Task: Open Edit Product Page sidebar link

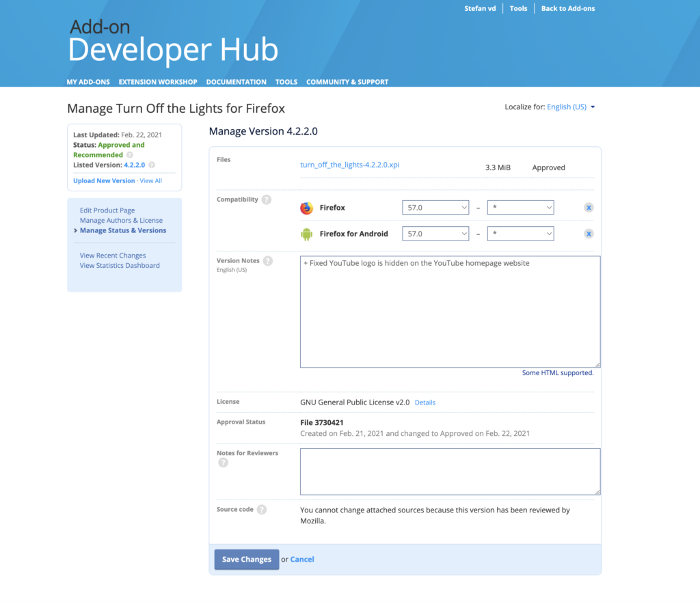Action: pos(107,210)
